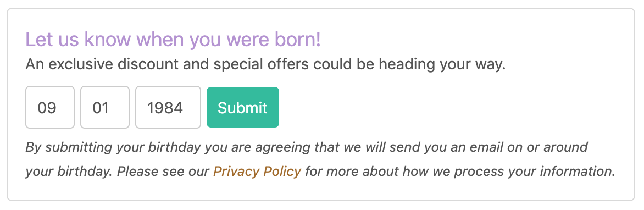Focus the day field showing 01
This screenshot has height=210, width=644.
click(105, 107)
